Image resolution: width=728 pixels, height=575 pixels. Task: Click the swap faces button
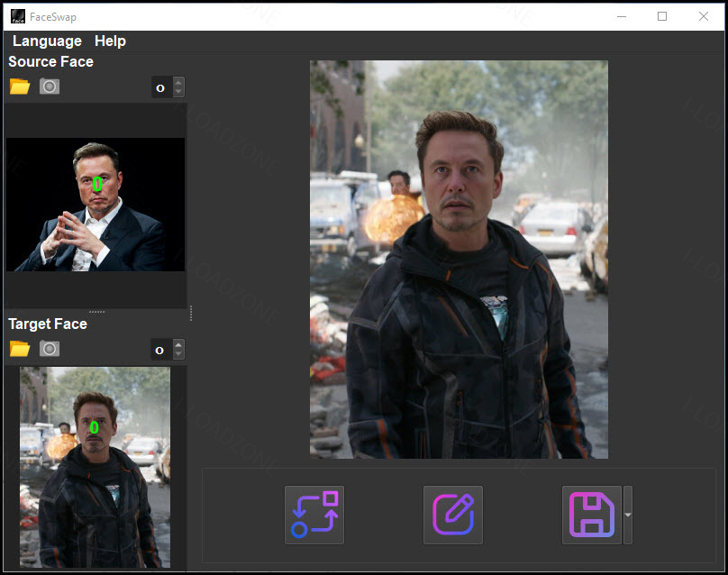click(x=314, y=515)
